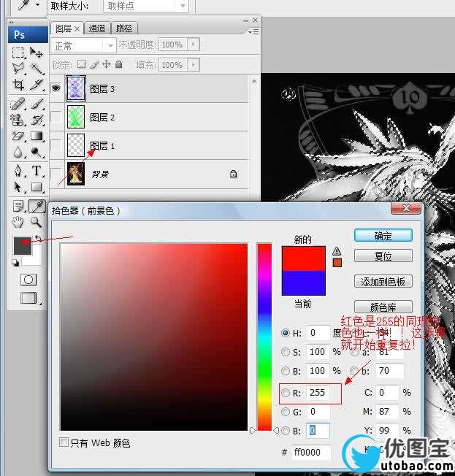Image resolution: width=455 pixels, height=476 pixels.
Task: Change the screen mode
Action: 29,298
